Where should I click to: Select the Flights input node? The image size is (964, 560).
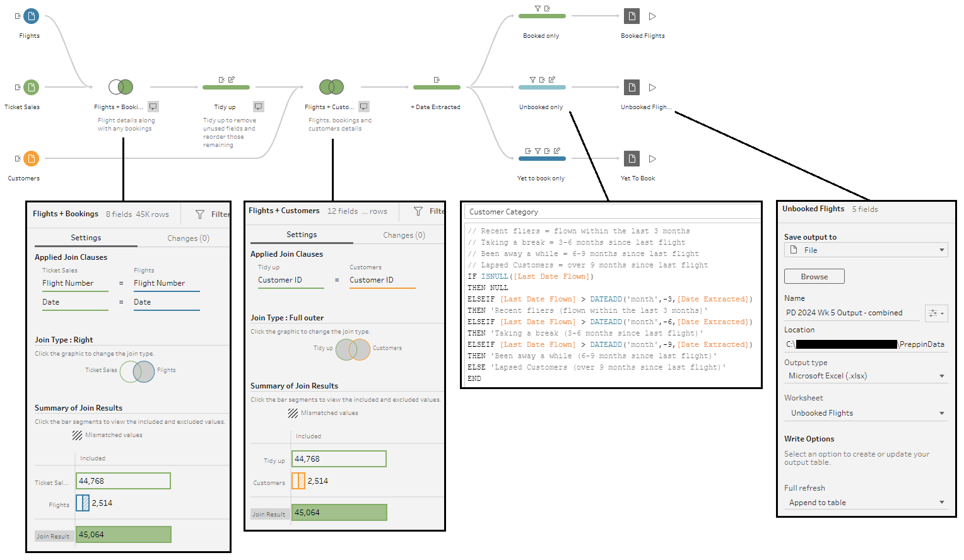(x=31, y=16)
